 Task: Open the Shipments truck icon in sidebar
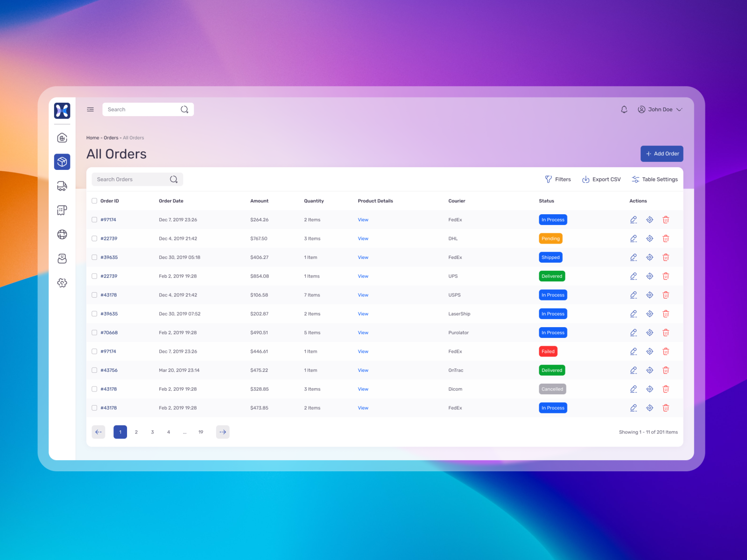click(x=62, y=186)
